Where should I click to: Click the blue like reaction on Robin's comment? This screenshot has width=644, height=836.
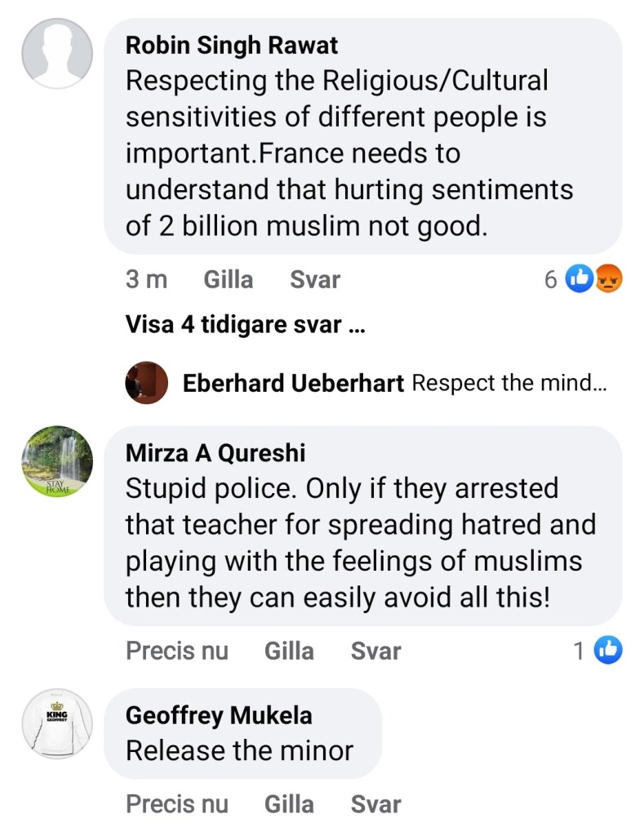click(579, 280)
